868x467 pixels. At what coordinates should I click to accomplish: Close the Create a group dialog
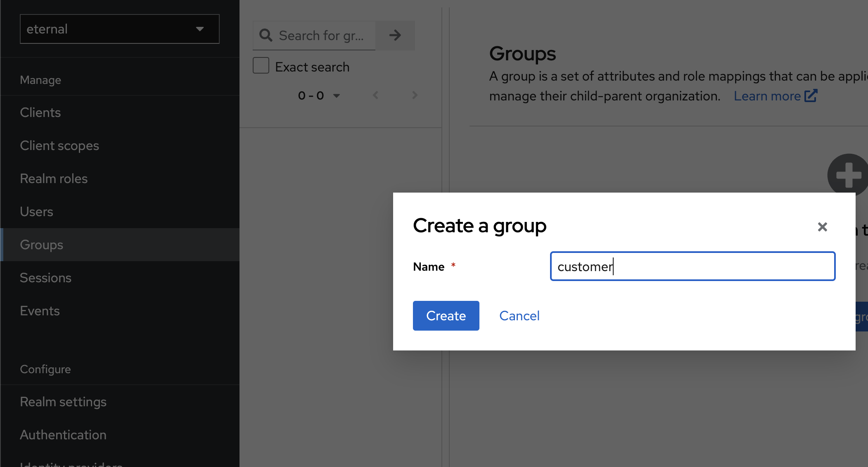(x=822, y=227)
